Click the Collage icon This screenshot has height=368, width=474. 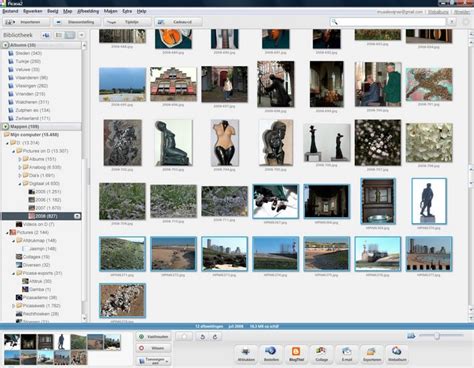point(321,354)
